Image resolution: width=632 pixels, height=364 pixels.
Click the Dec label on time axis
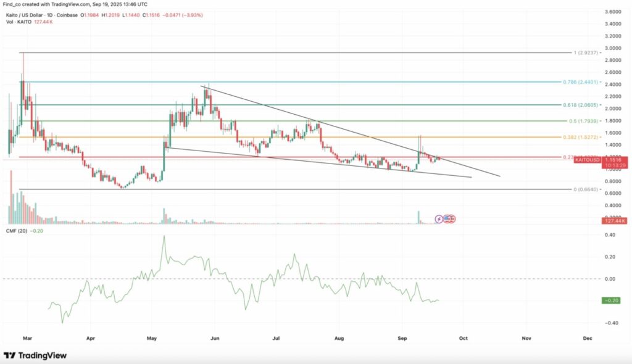[588, 338]
